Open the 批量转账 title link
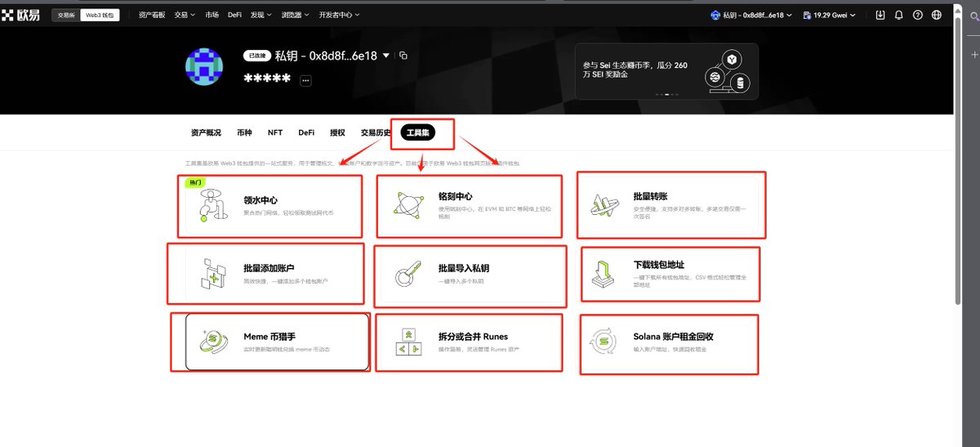Screen dimensions: 980x447 click(x=650, y=196)
